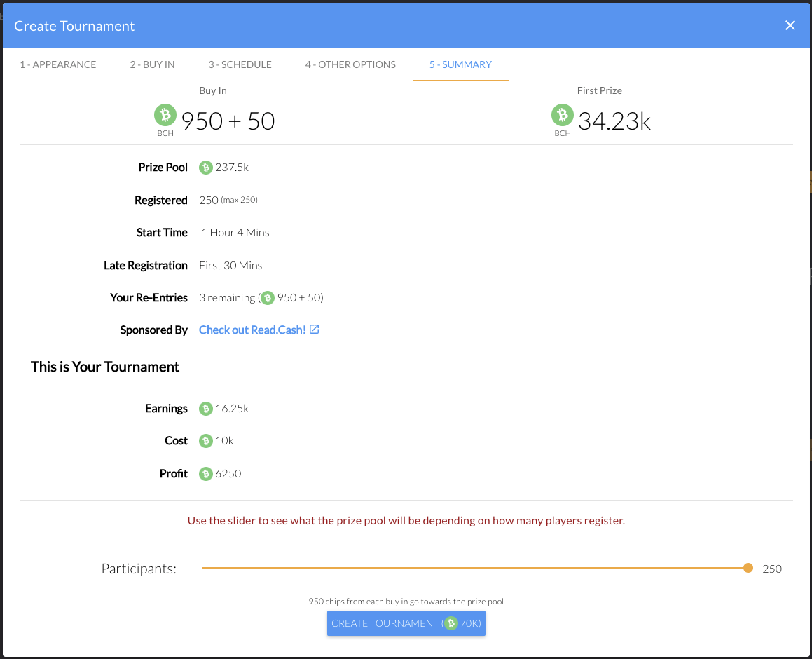Click the coin icon beside Cost 10k
This screenshot has height=659, width=812.
[x=205, y=441]
